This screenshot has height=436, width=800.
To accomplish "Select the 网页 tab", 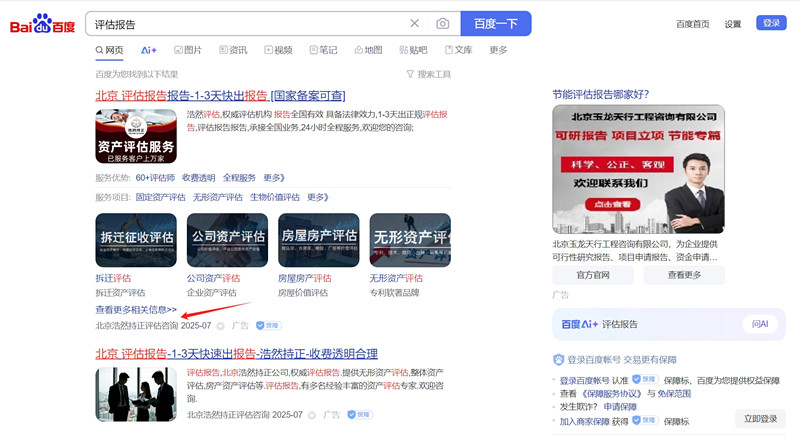I will tap(110, 50).
